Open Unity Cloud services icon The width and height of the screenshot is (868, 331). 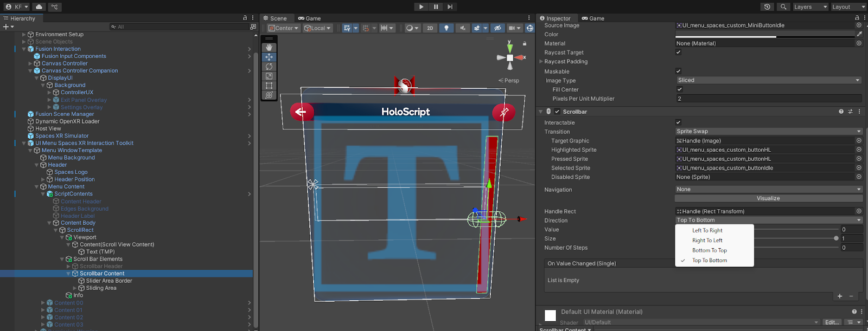[39, 7]
